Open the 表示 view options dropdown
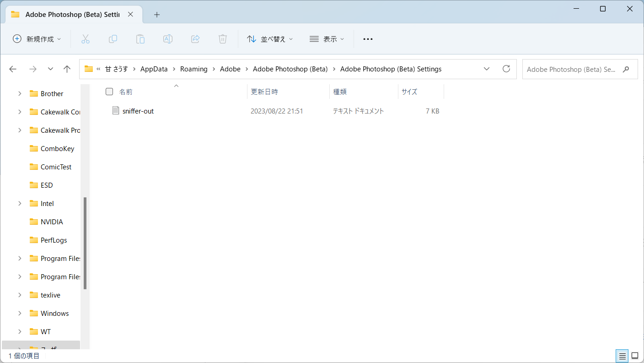 pos(327,39)
